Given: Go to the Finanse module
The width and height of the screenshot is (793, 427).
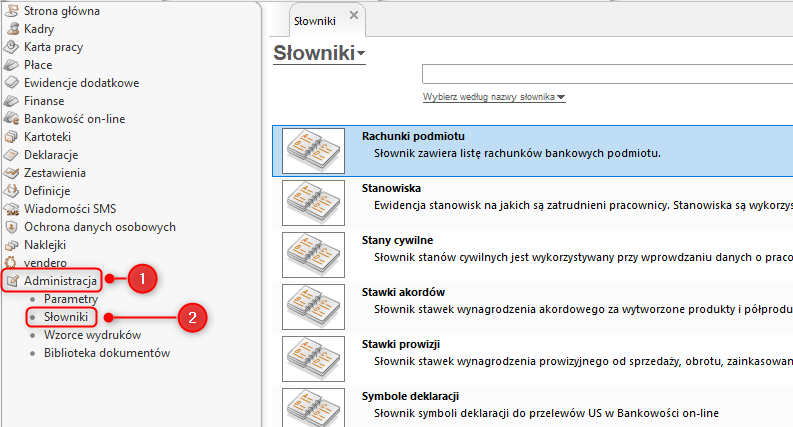Looking at the screenshot, I should pos(44,101).
